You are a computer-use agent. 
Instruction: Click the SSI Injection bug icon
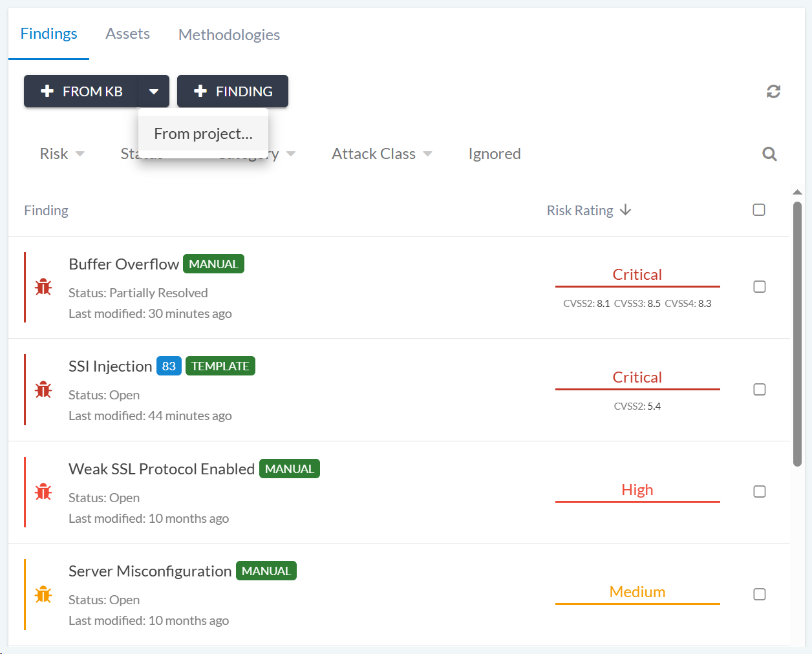[x=43, y=390]
